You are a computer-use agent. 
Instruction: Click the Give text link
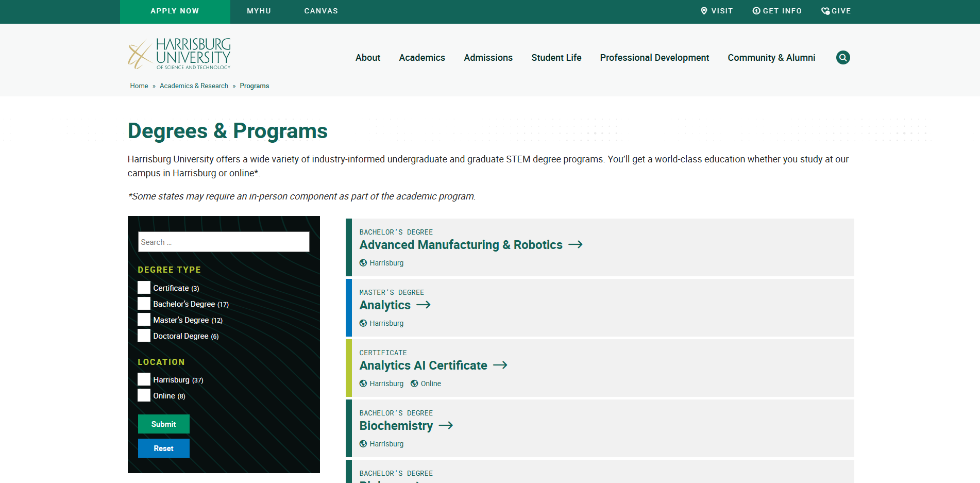click(x=841, y=11)
